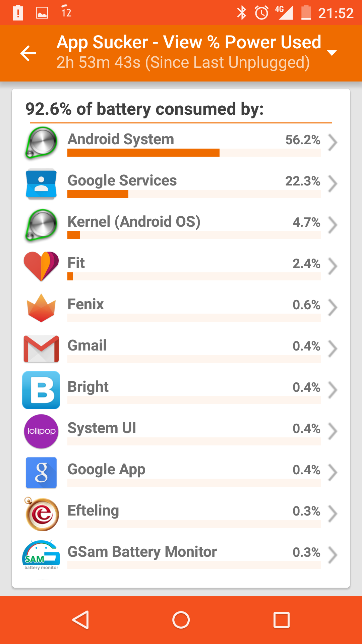Viewport: 362px width, 644px height.
Task: Tap the Bright app icon
Action: (41, 390)
